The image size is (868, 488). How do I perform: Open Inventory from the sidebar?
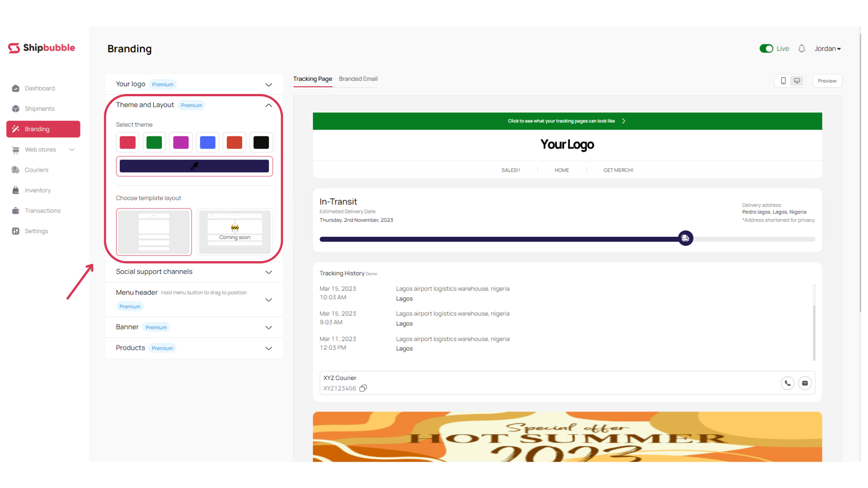click(38, 190)
